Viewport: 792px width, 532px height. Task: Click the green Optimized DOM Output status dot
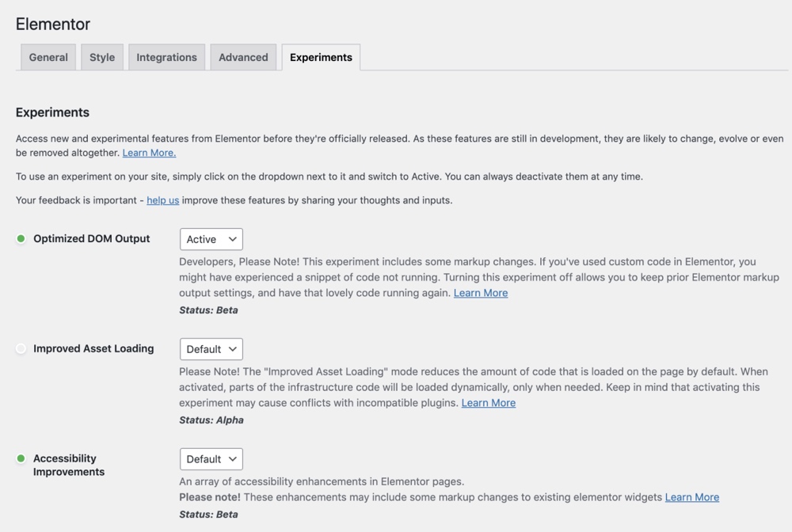click(21, 238)
